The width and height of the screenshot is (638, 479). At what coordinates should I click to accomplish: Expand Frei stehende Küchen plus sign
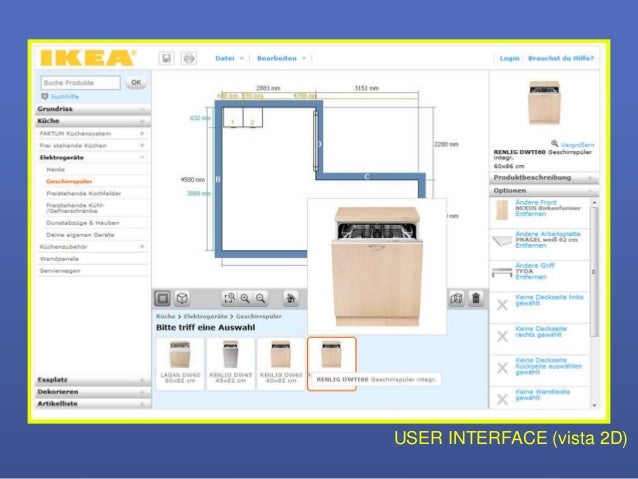pyautogui.click(x=142, y=145)
